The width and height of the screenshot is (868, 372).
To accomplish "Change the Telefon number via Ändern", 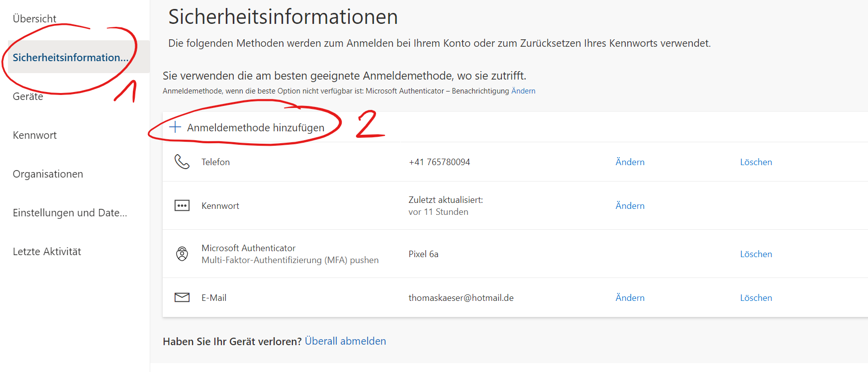I will click(630, 162).
